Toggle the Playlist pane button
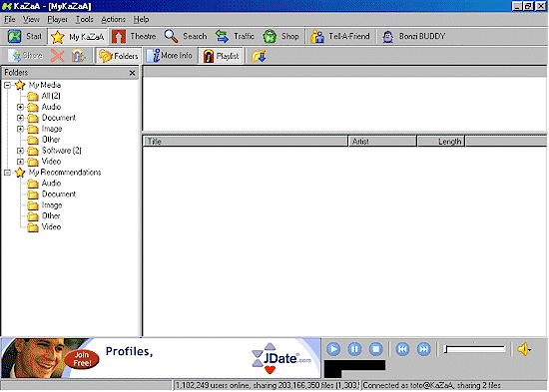 click(x=222, y=56)
